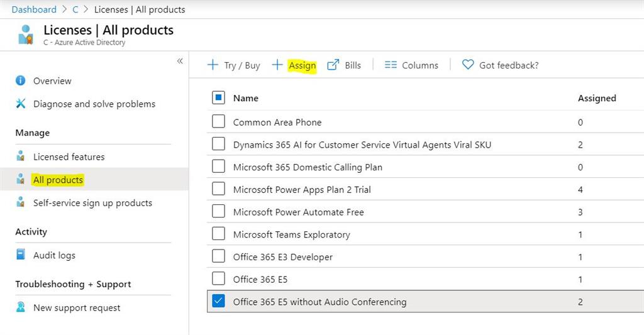
Task: Click the New support request person icon
Action: coord(21,307)
